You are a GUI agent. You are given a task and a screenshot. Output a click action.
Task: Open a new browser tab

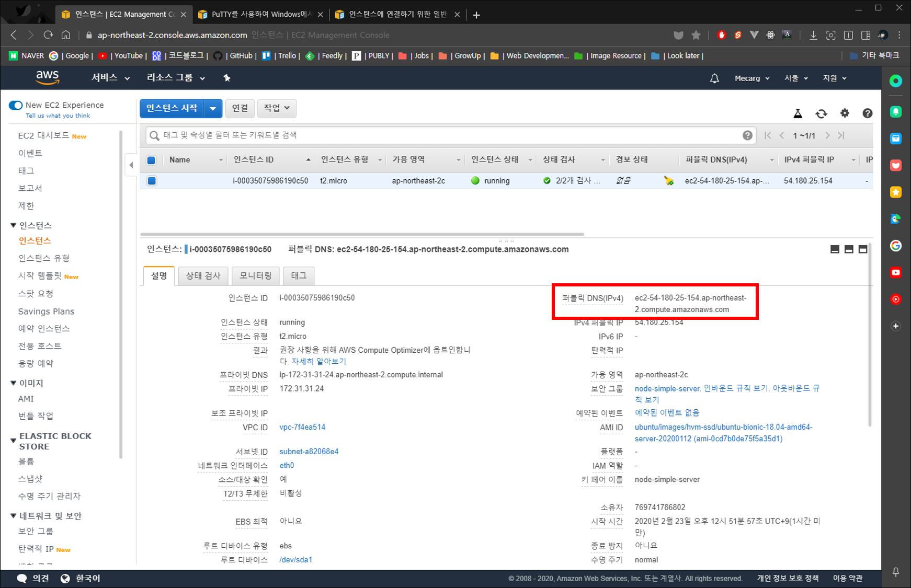[476, 15]
